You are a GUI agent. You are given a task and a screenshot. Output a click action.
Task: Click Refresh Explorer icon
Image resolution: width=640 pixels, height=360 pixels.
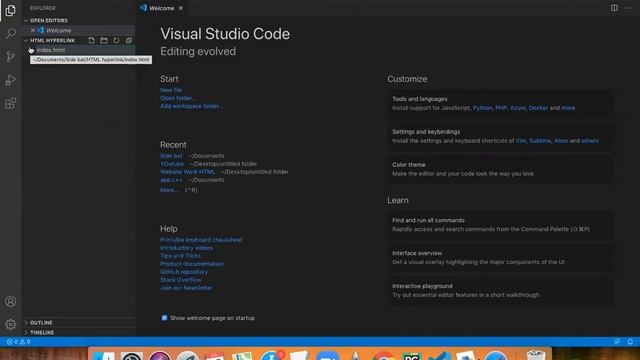(x=116, y=40)
